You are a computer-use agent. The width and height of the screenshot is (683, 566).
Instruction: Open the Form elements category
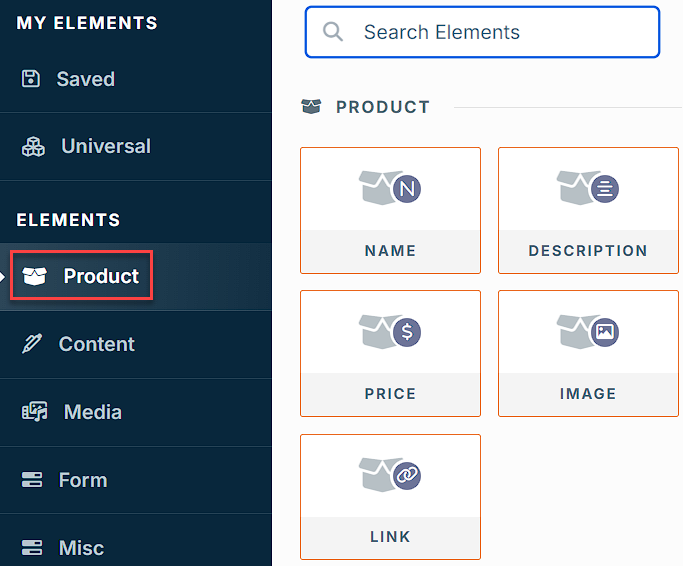click(x=136, y=480)
